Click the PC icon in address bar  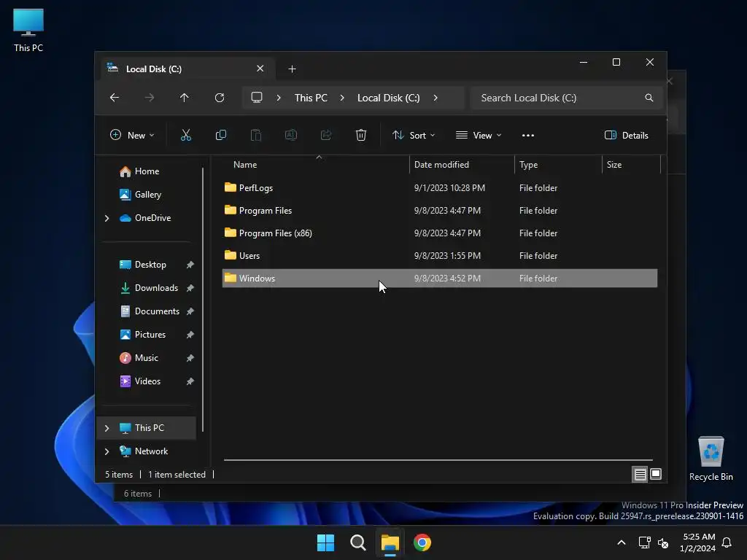coord(257,98)
